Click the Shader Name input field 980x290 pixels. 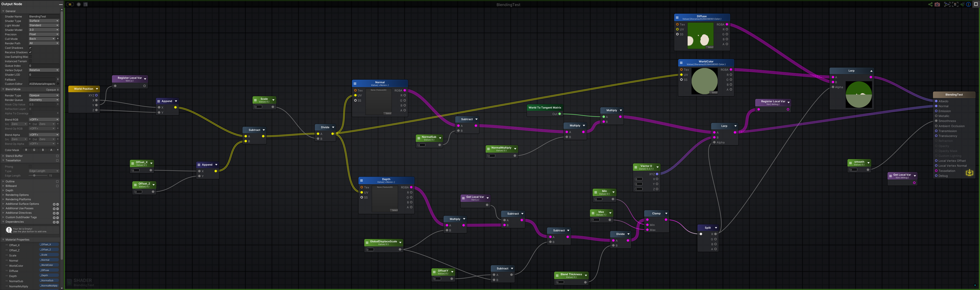coord(44,16)
